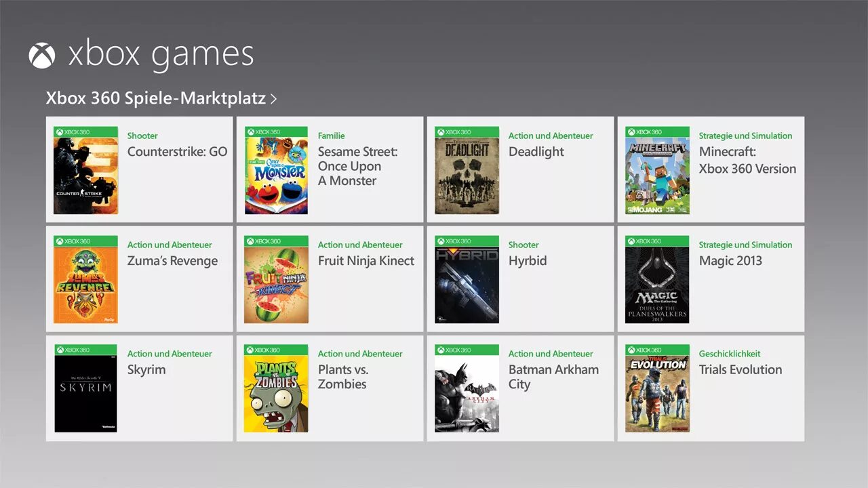Screen dimensions: 868x488
Task: Click Action und Abenteuer label above Deadlight
Action: (x=551, y=136)
